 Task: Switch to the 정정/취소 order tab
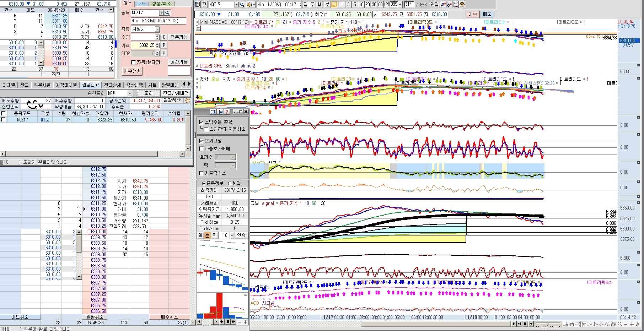pyautogui.click(x=161, y=4)
